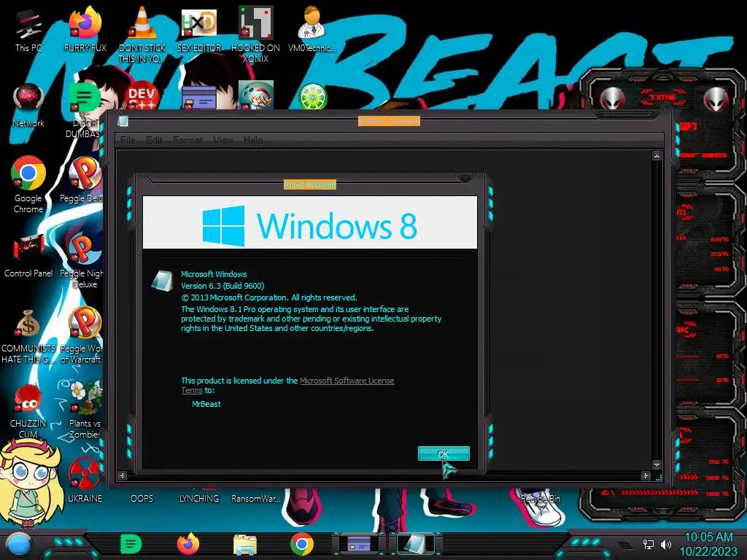The height and width of the screenshot is (560, 747).
Task: Open the Microsoft Software License Terms link
Action: 287,385
